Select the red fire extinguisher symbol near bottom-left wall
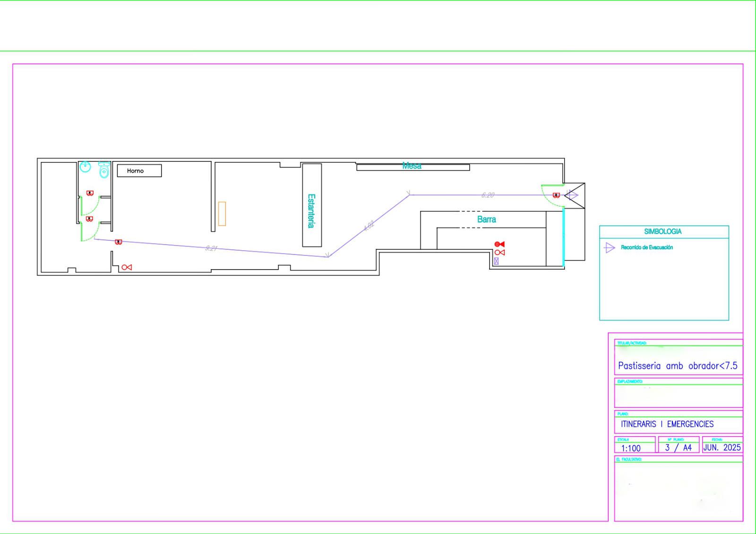The image size is (756, 534). [127, 267]
